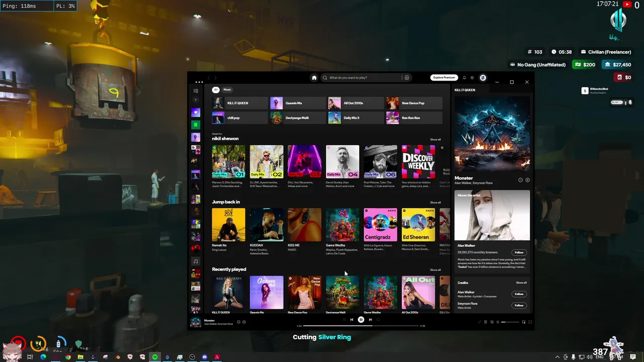Seek on the song progress bar

pos(361,326)
